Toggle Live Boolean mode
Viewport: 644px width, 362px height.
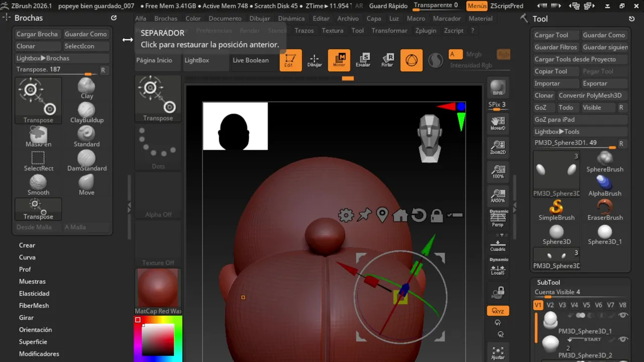click(251, 60)
